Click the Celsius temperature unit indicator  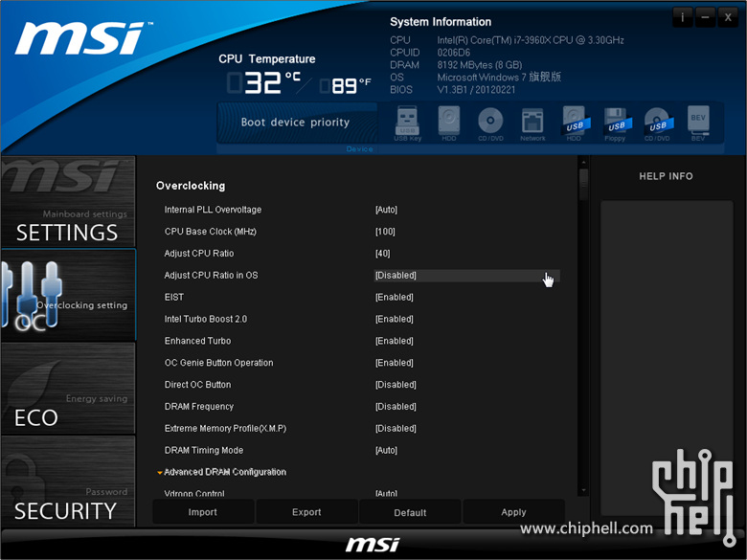pos(292,77)
